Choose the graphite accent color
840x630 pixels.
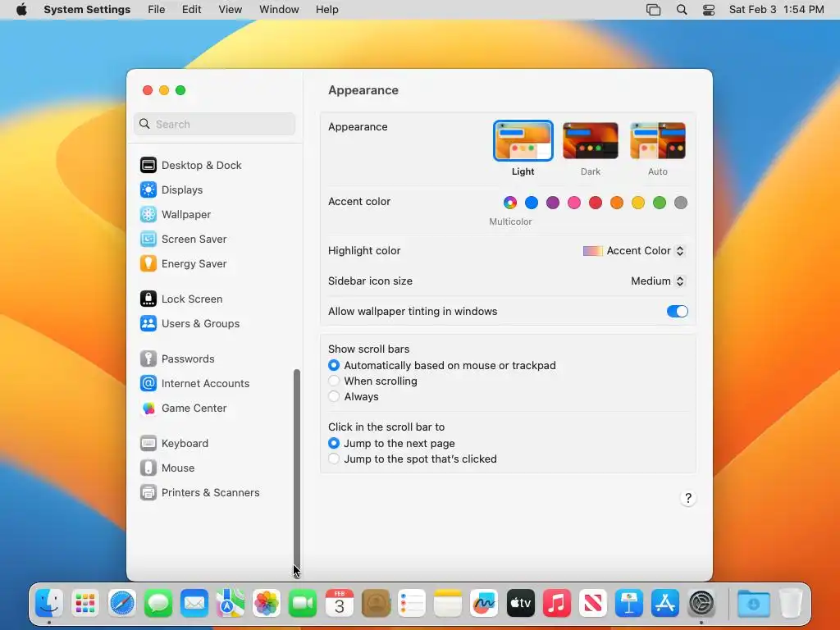[x=681, y=203]
